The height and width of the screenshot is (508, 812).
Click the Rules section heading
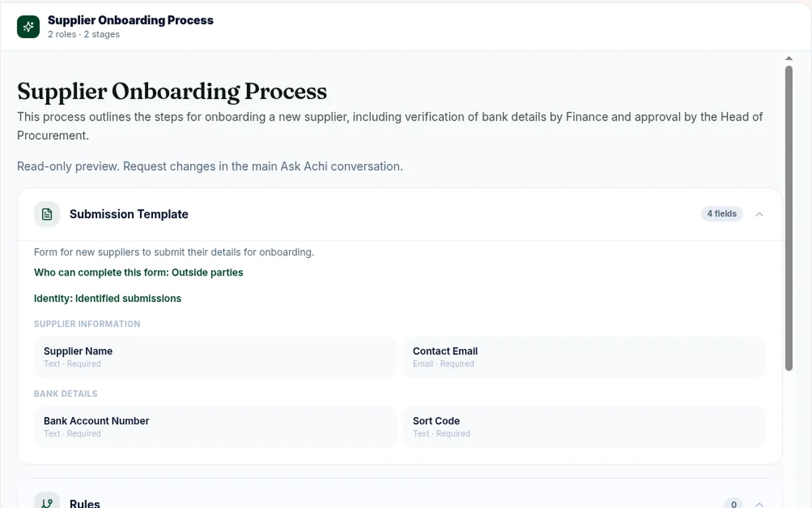tap(85, 503)
